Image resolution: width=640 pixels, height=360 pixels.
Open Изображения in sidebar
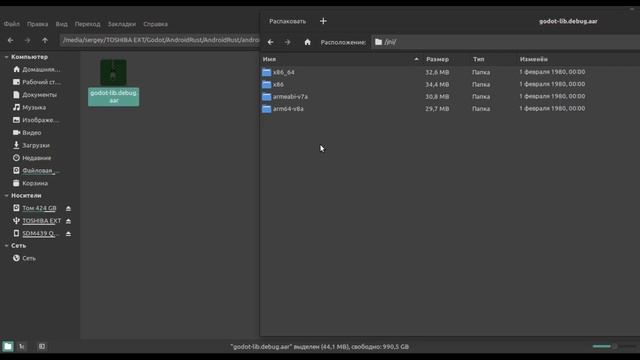pos(36,120)
